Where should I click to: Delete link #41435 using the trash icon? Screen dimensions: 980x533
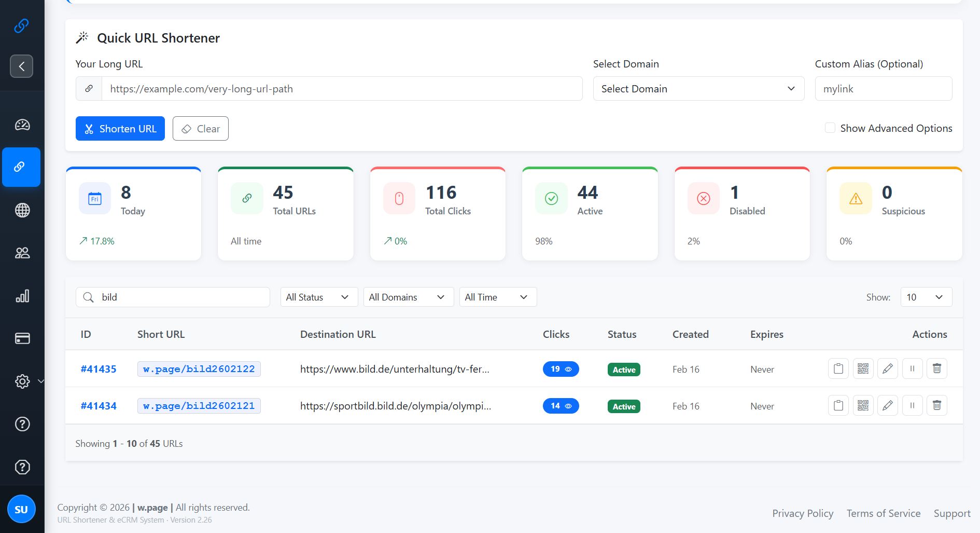pyautogui.click(x=937, y=368)
